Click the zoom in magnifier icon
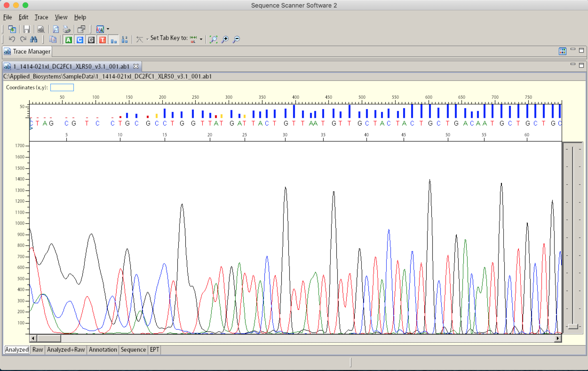588x371 pixels. pyautogui.click(x=225, y=39)
